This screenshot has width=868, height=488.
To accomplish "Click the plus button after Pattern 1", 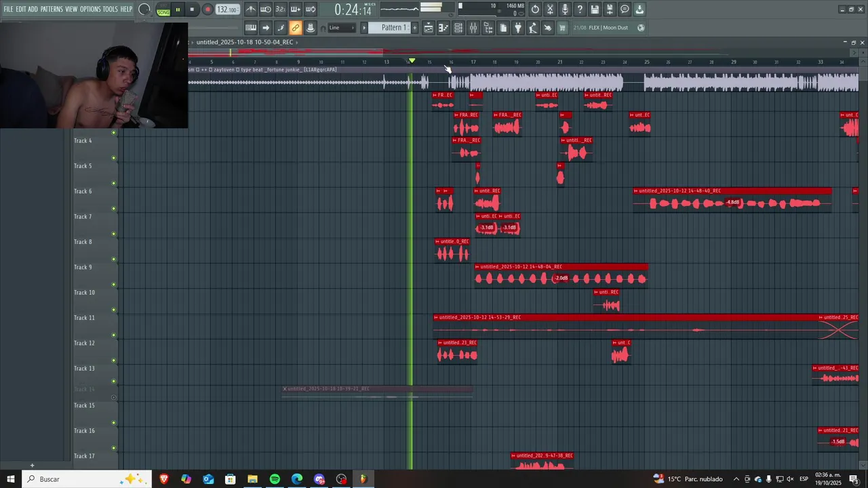I will click(x=416, y=28).
